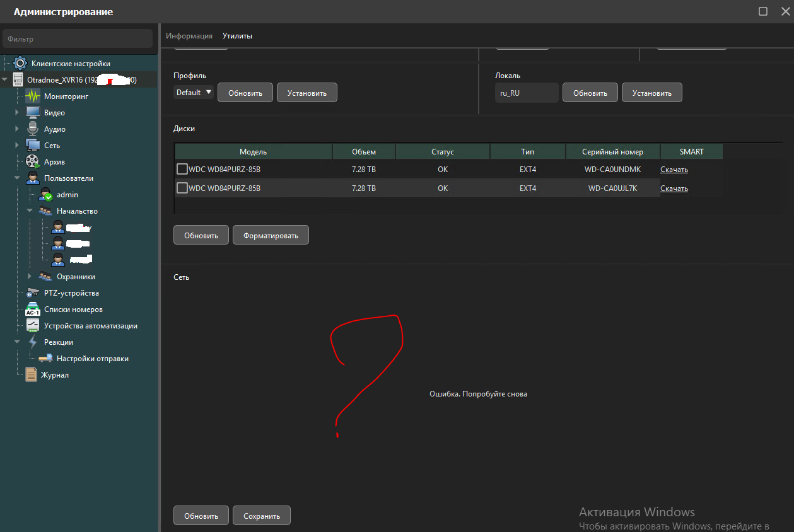Click serial number WD-CA0UJL7K cell

pos(613,188)
